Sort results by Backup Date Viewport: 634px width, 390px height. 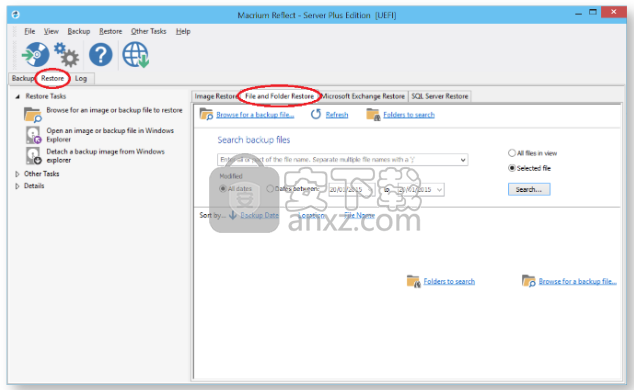point(260,215)
